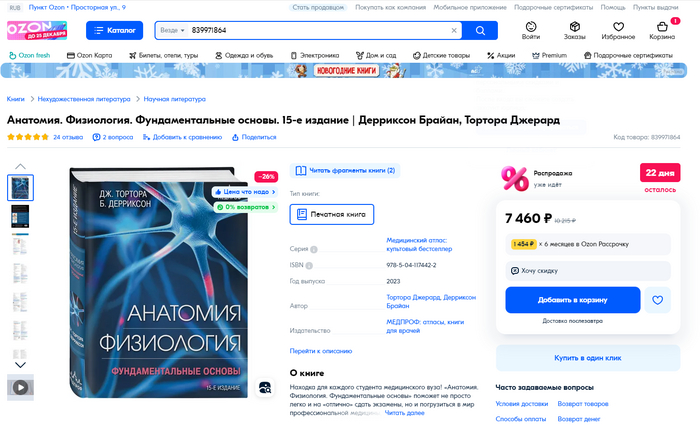Click info icon next to ISBN
Image resolution: width=700 pixels, height=435 pixels.
coord(309,266)
